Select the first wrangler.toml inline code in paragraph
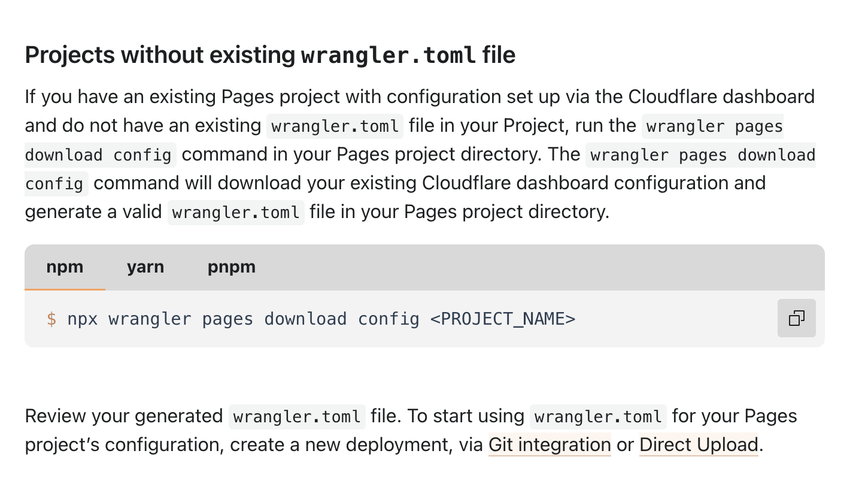Viewport: 868px width, 484px height. coord(334,126)
